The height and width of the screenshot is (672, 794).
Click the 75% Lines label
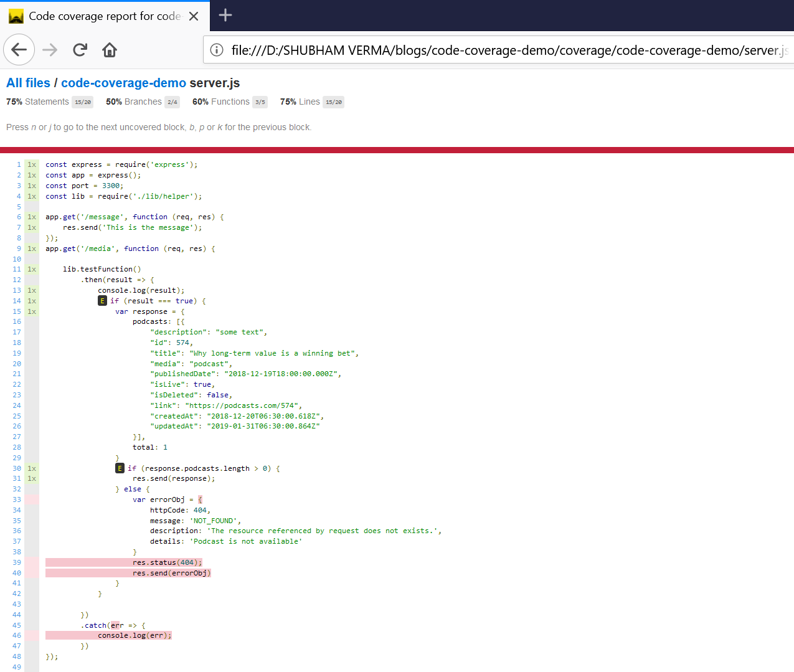tap(300, 102)
